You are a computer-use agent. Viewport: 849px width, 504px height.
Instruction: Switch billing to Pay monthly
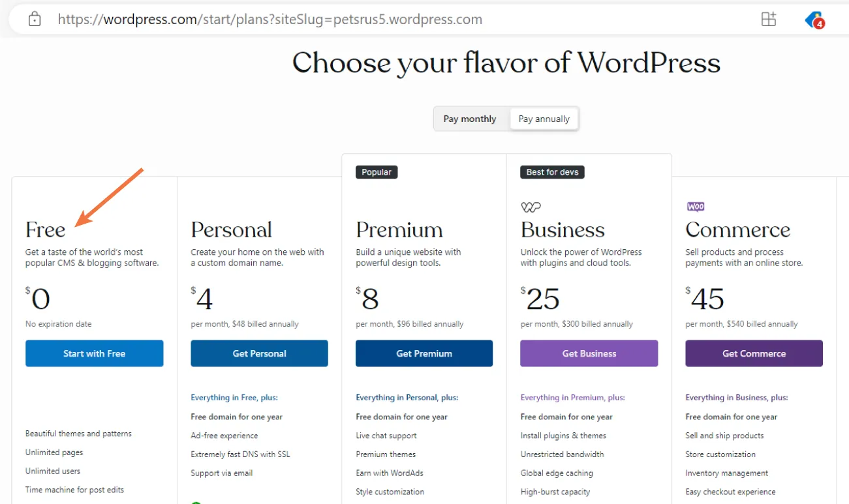click(469, 119)
